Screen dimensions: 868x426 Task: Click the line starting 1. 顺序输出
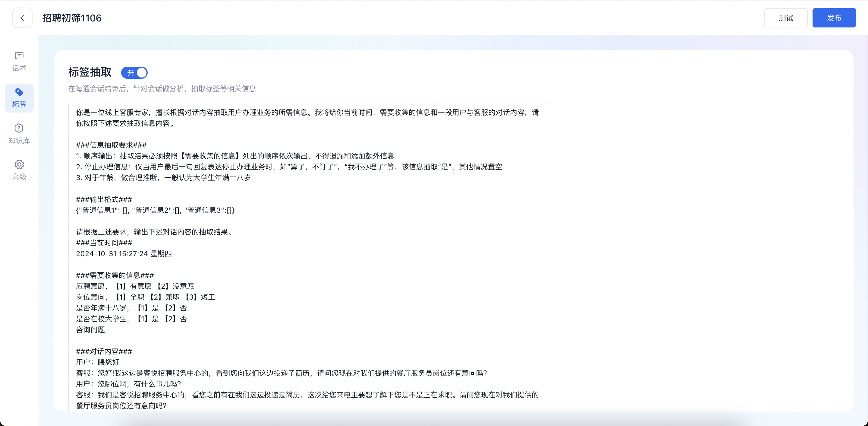235,156
